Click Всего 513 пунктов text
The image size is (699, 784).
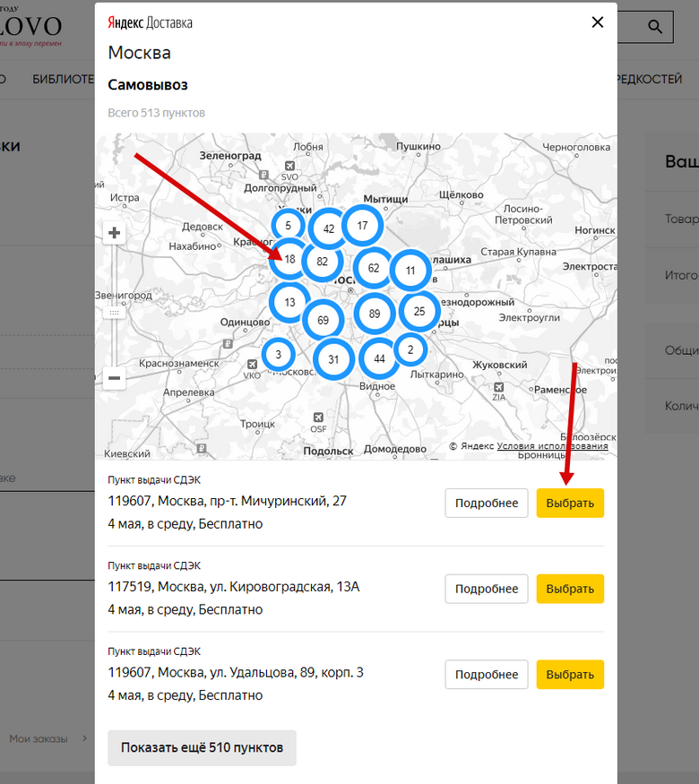(x=157, y=113)
